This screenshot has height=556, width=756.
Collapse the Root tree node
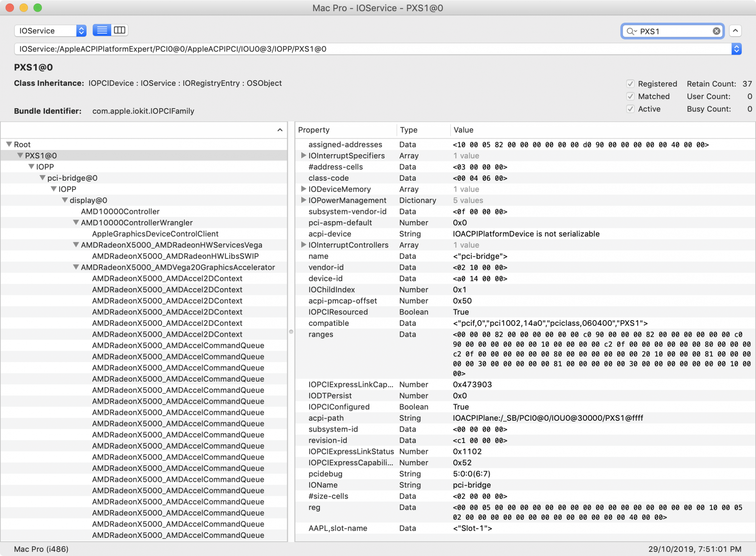pyautogui.click(x=9, y=144)
